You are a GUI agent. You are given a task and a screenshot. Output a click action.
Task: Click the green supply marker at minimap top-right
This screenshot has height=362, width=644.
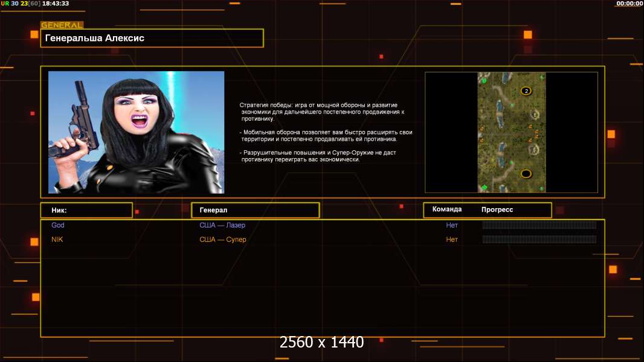point(542,77)
